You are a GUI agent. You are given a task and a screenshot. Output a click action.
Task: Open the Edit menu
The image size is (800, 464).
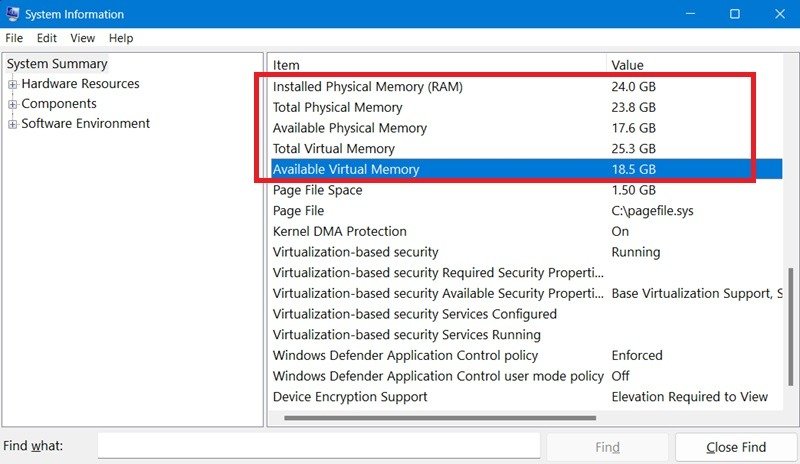(x=46, y=38)
